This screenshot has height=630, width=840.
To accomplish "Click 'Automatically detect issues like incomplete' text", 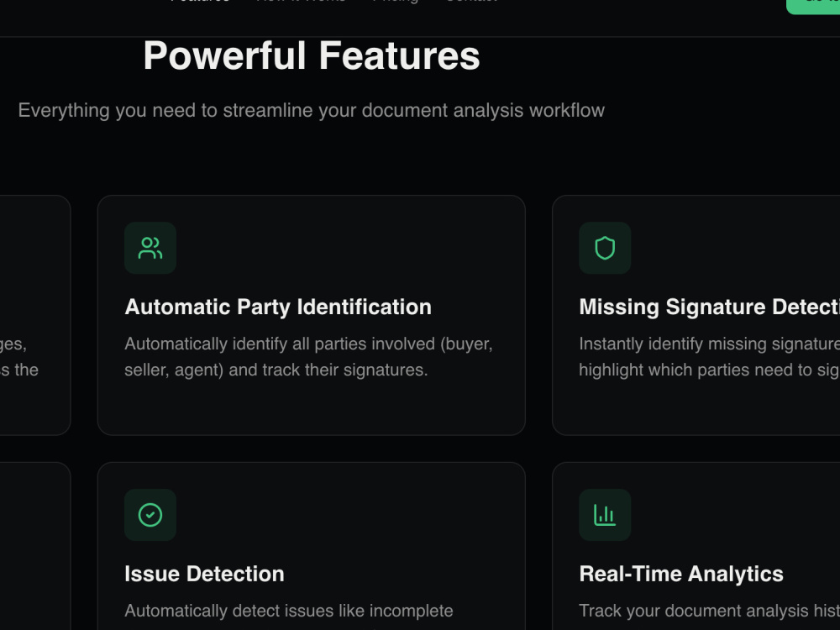I will (289, 611).
